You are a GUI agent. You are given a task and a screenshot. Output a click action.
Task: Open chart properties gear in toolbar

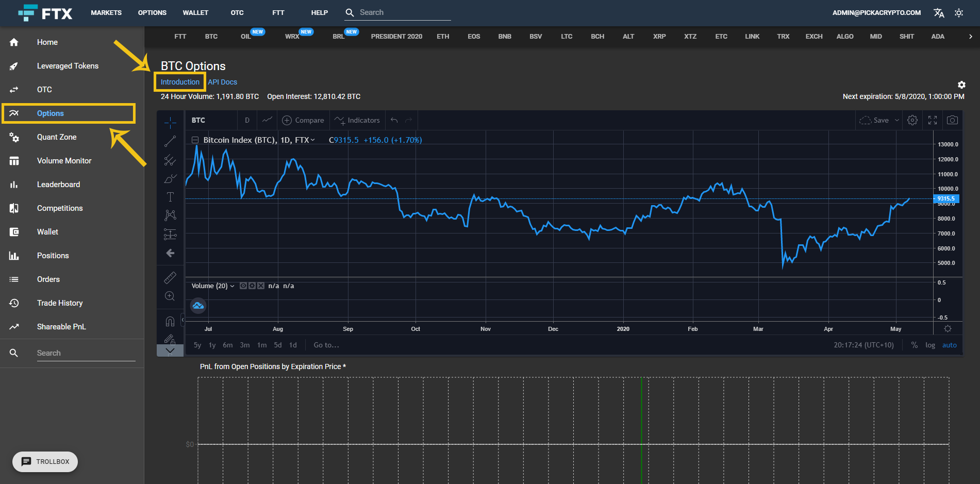click(x=912, y=120)
